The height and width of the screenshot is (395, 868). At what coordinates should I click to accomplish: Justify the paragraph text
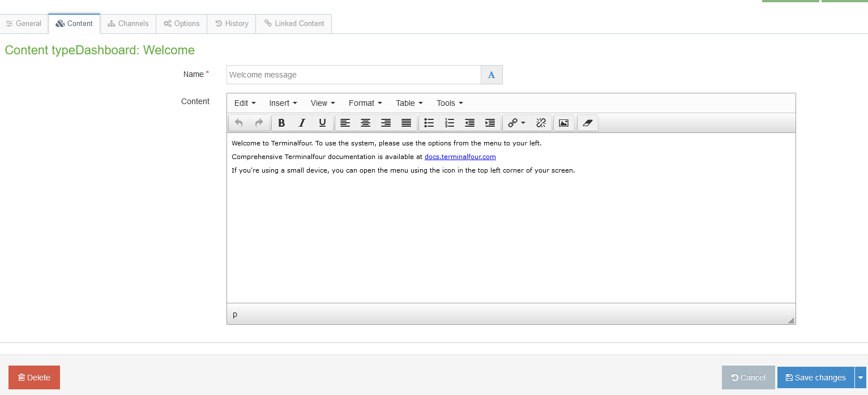tap(406, 123)
